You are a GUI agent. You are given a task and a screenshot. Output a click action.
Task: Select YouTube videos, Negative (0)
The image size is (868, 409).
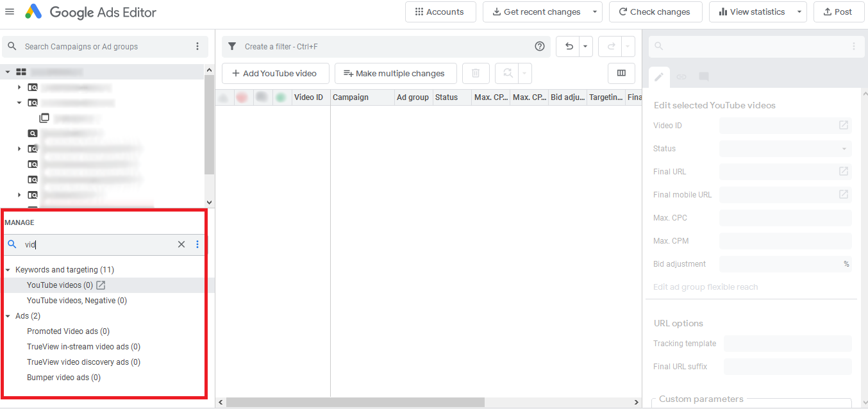click(77, 301)
